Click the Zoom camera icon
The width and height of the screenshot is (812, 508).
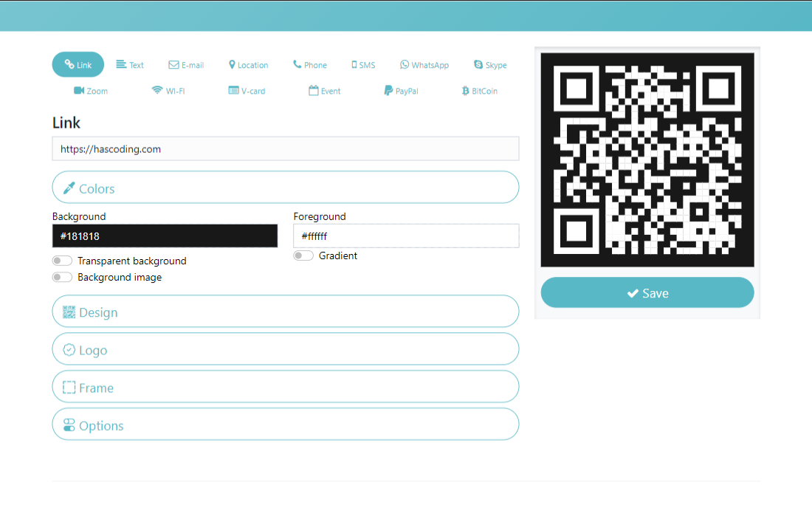(x=79, y=91)
